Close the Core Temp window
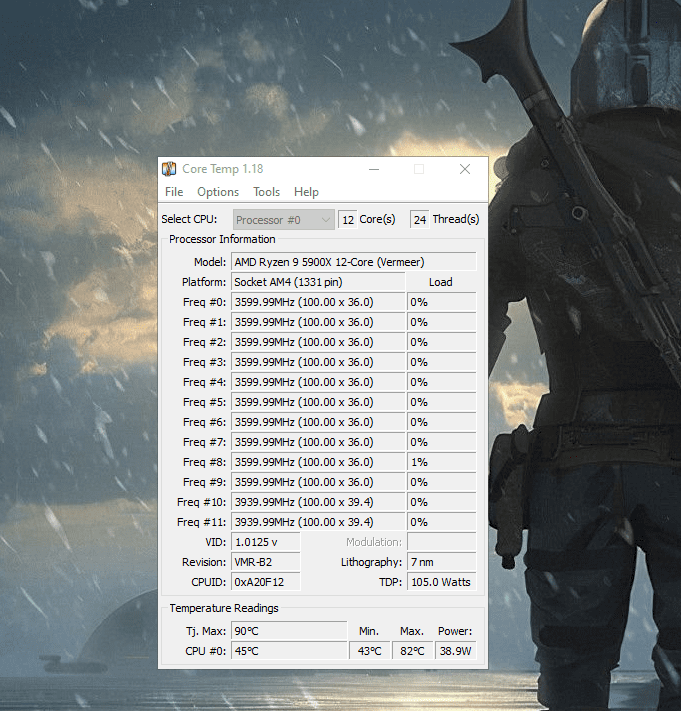This screenshot has width=681, height=711. point(465,169)
